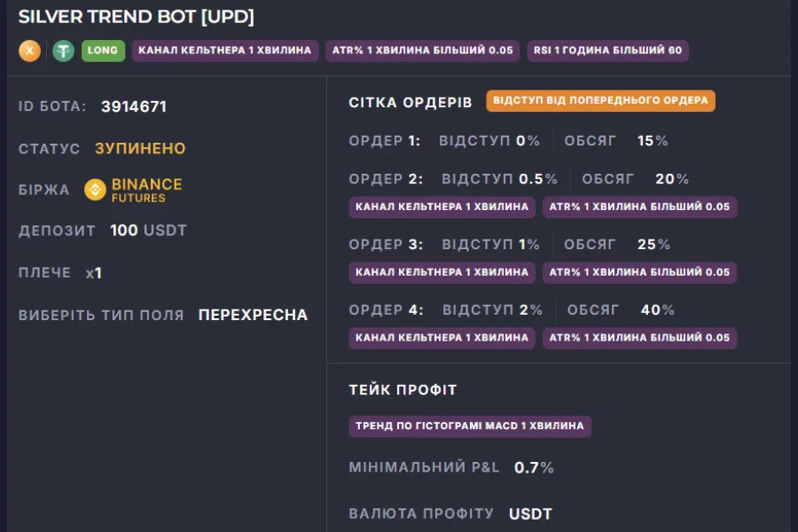Click the SILVER TREND BOT [UPD] title
The image size is (798, 532).
[x=137, y=17]
